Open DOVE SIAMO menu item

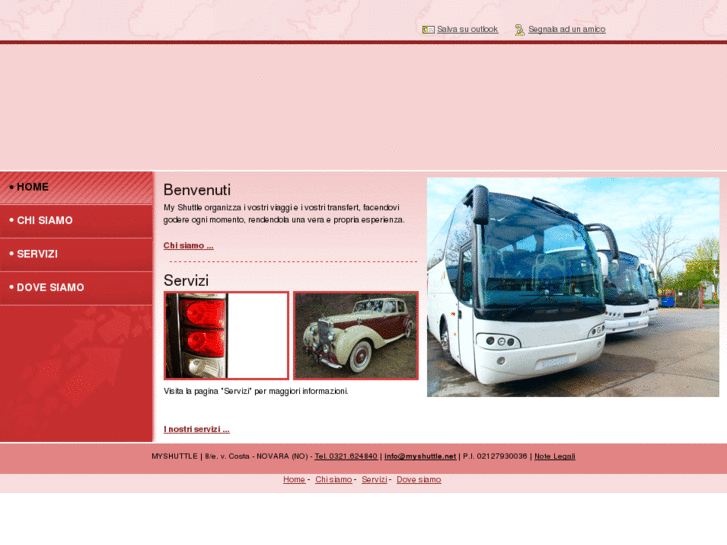[76, 288]
